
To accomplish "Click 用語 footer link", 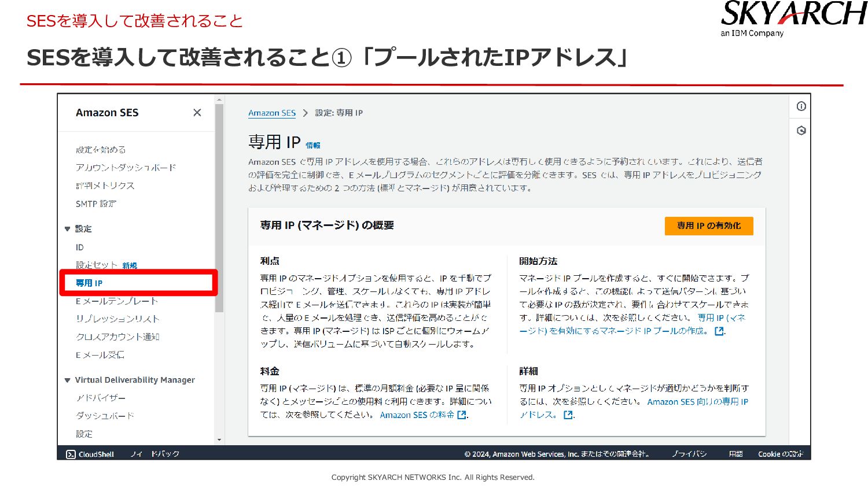I will pyautogui.click(x=736, y=454).
